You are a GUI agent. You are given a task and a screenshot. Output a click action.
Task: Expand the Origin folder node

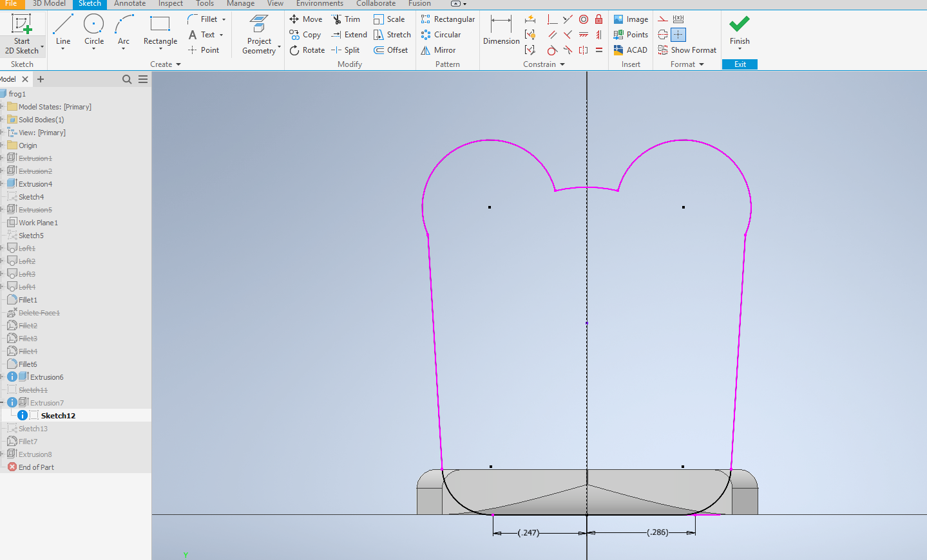point(3,145)
